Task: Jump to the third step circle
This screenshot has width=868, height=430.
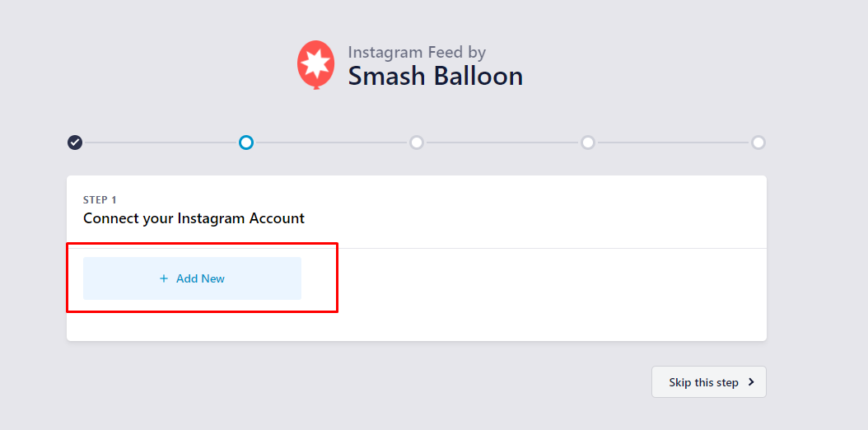Action: coord(417,143)
